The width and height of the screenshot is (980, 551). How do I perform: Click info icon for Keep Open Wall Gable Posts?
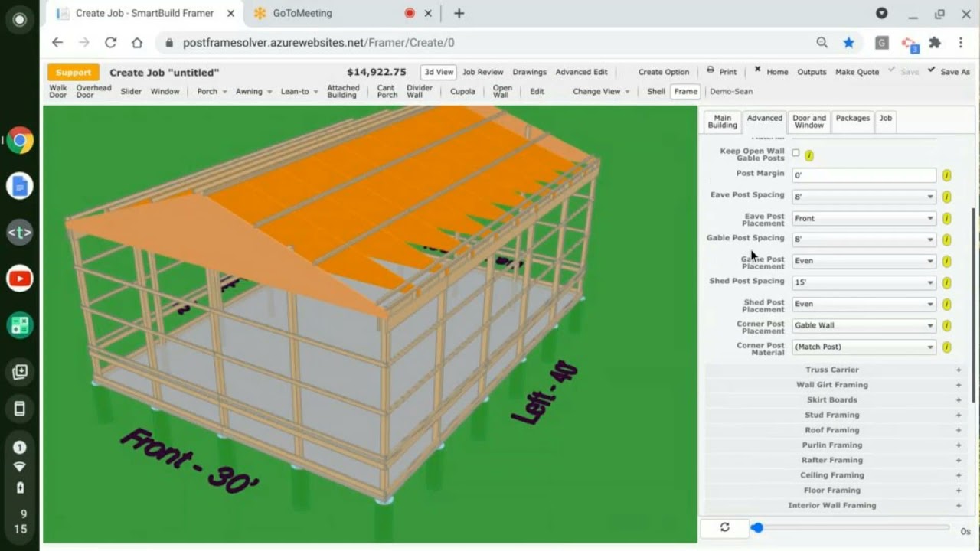coord(809,155)
